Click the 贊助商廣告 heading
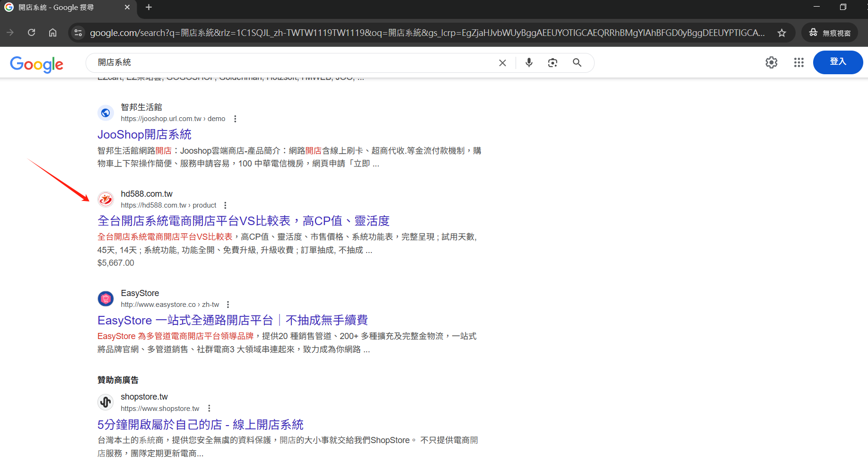 [118, 380]
